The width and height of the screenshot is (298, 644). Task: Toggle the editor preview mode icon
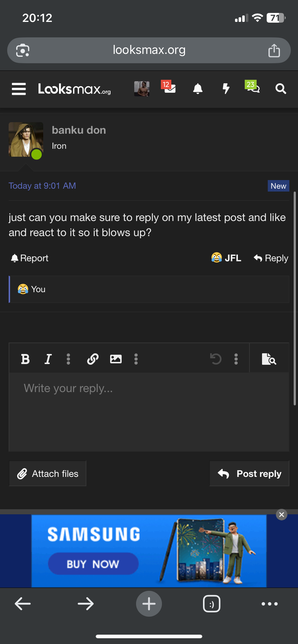[x=269, y=359]
